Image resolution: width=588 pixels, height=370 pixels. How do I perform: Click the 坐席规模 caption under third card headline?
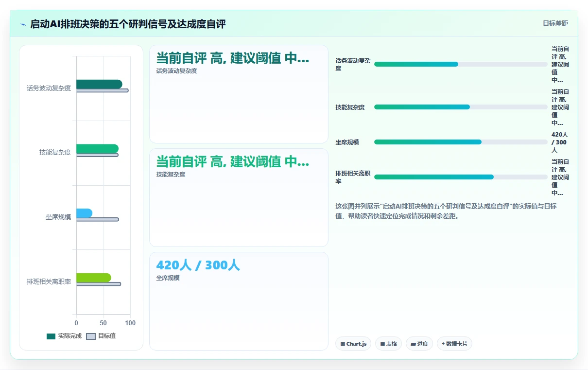click(168, 278)
